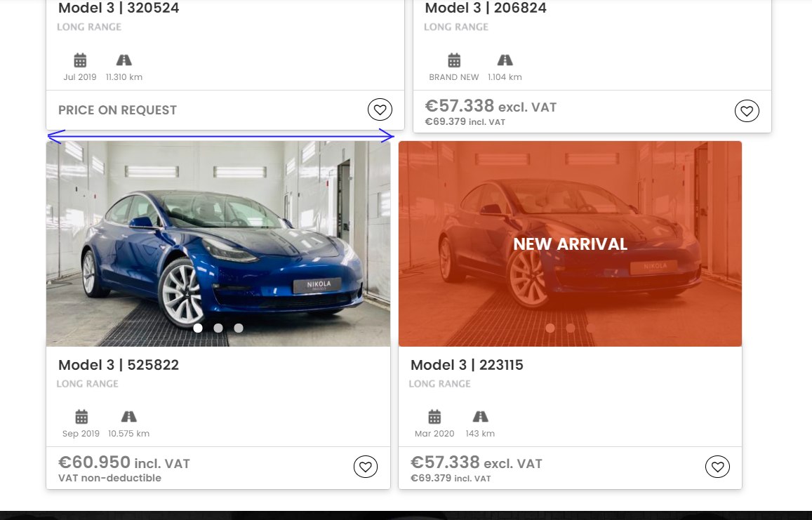The image size is (812, 520).
Task: Select first carousel dot on blue car photo
Action: tap(198, 328)
